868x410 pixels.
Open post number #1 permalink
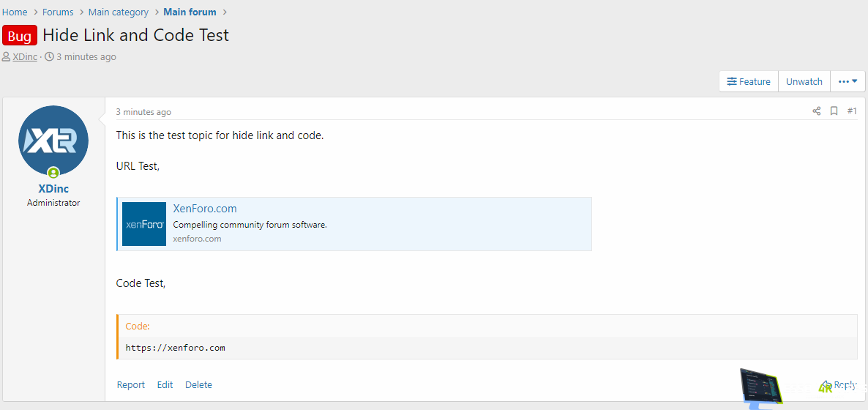pyautogui.click(x=852, y=111)
